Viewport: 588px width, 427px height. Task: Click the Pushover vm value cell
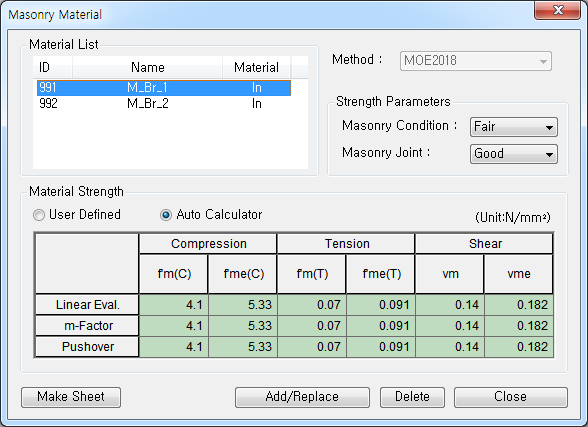pyautogui.click(x=450, y=347)
